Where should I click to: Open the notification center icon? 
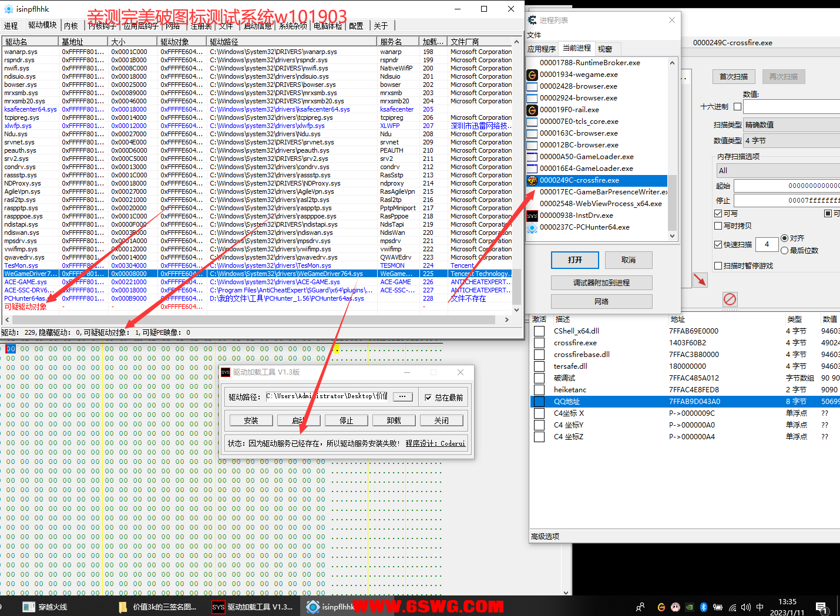[821, 607]
